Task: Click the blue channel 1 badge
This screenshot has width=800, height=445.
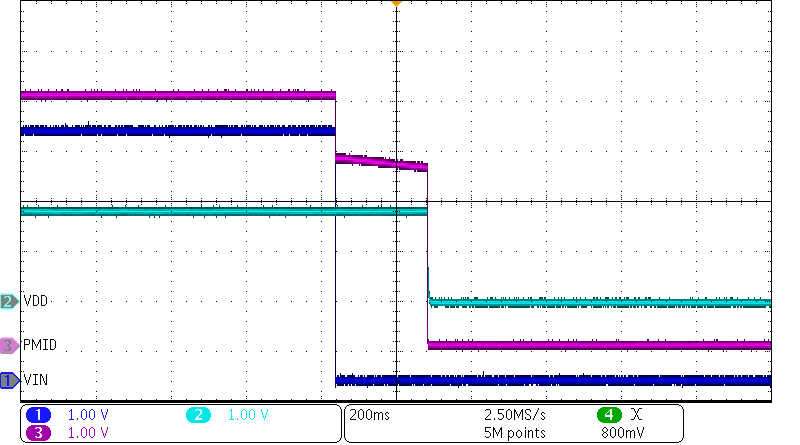Action: point(39,415)
